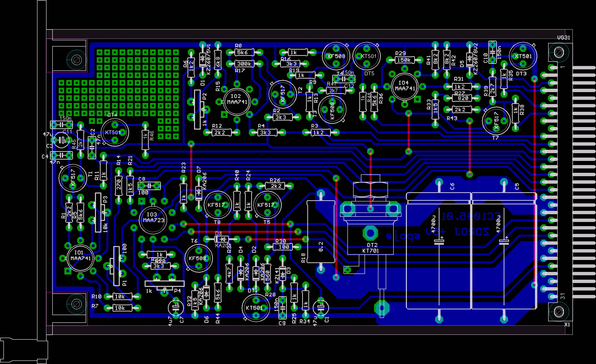Select the R10 10k resistor
The height and width of the screenshot is (364, 596).
[122, 296]
